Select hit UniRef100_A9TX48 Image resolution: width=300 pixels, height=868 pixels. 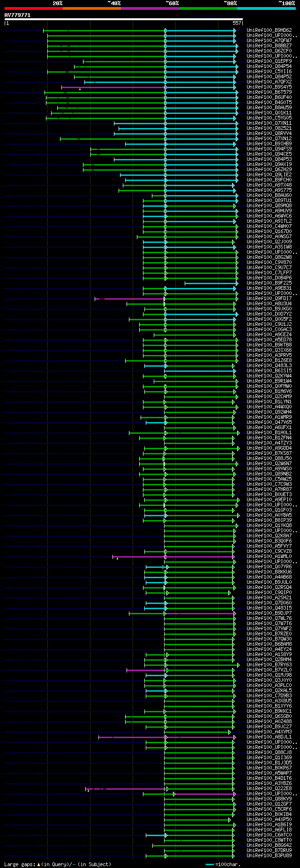pos(269,185)
